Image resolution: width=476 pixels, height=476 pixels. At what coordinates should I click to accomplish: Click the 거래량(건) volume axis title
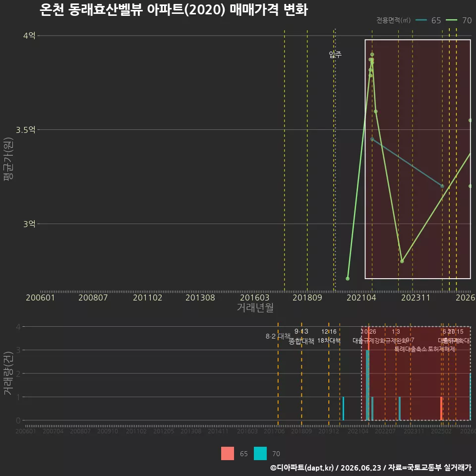8,373
